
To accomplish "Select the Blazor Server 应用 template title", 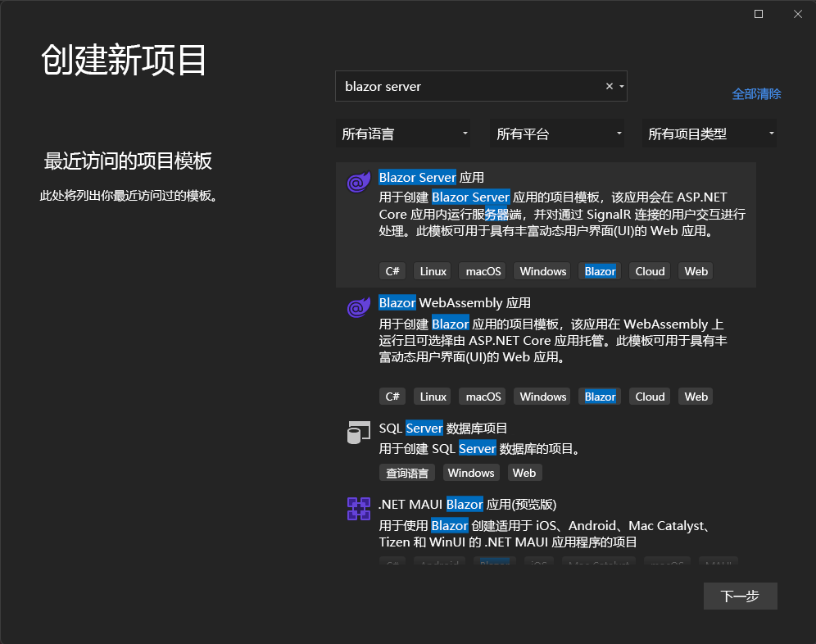I will (432, 178).
